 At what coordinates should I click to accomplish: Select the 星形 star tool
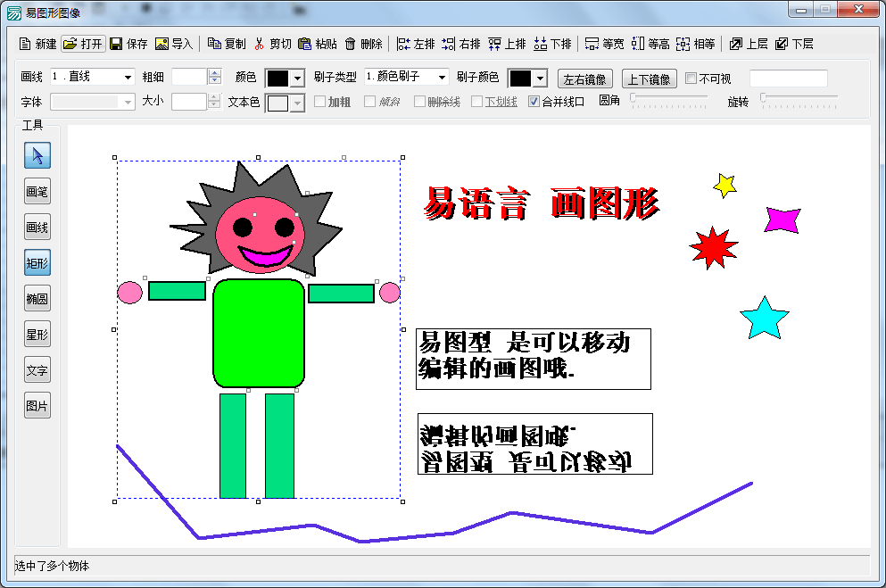37,334
